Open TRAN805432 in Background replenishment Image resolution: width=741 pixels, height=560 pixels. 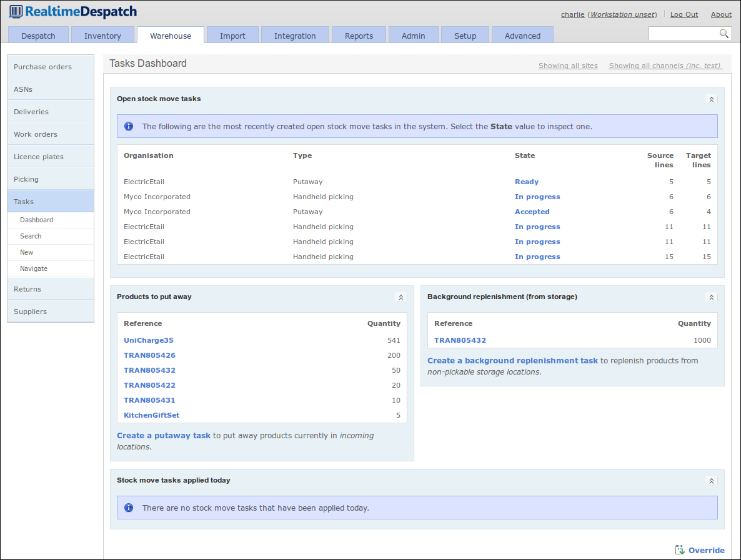tap(460, 340)
